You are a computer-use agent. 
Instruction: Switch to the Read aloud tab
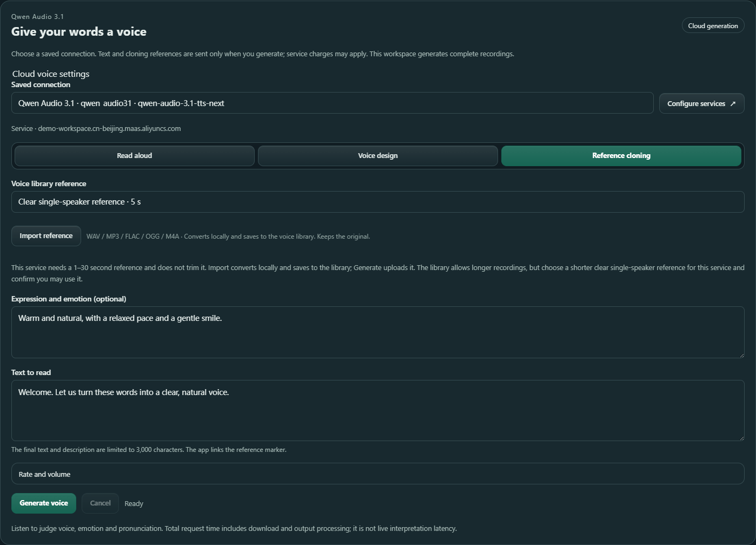[x=135, y=156]
